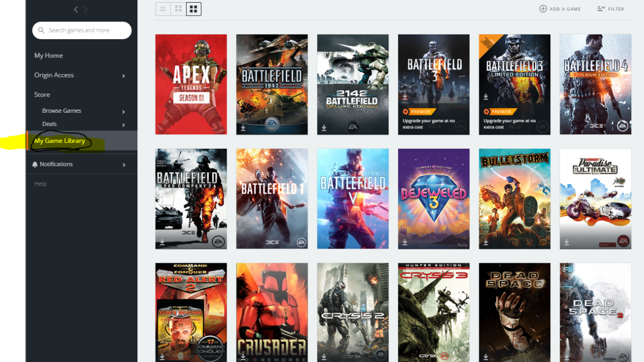Open the Crysis 3 Hunter Edition tile
The height and width of the screenshot is (362, 644).
point(434,313)
